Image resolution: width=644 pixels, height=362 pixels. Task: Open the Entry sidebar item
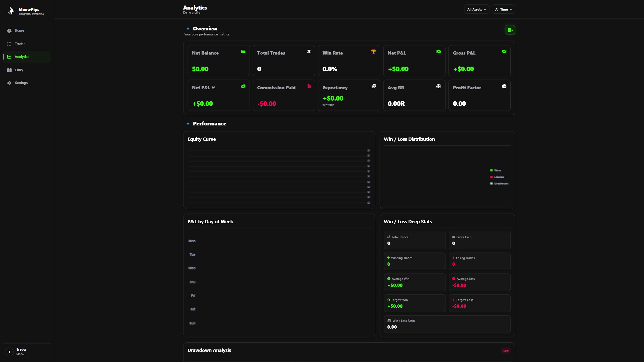click(27, 70)
